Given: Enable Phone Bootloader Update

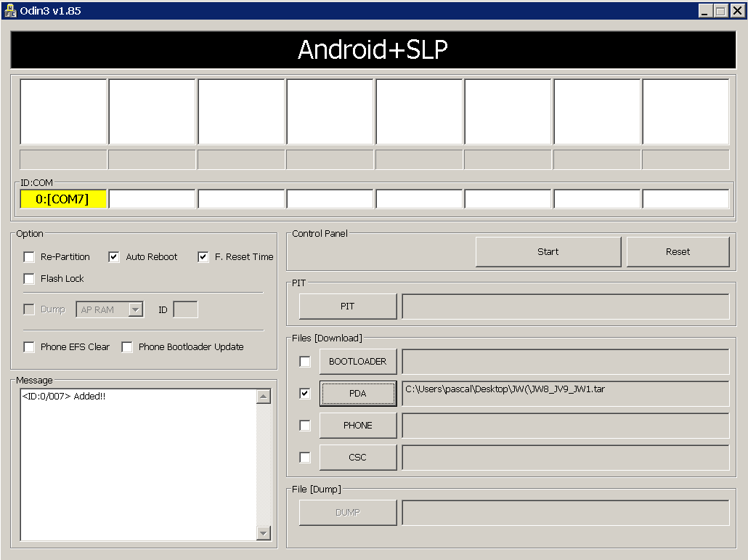Looking at the screenshot, I should (x=127, y=346).
